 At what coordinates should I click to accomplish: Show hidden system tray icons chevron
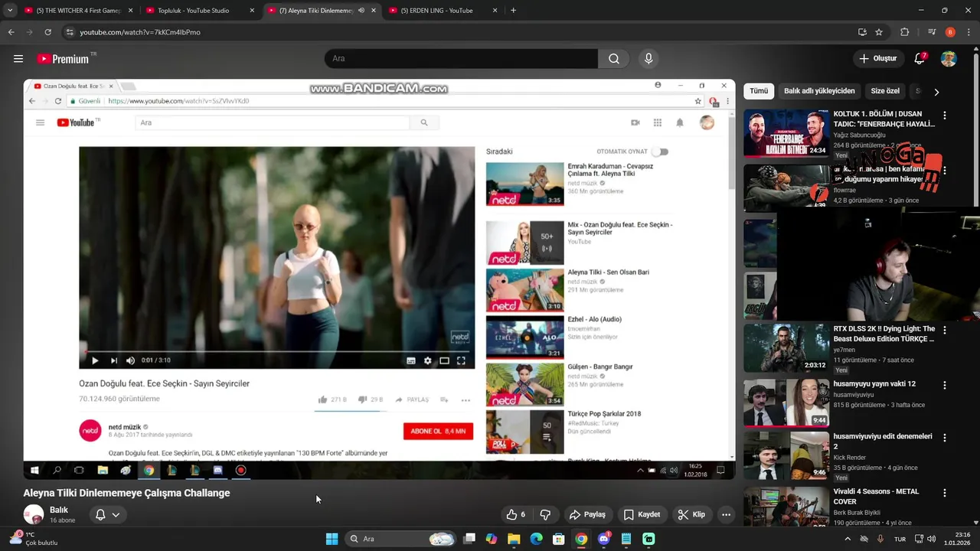point(847,539)
